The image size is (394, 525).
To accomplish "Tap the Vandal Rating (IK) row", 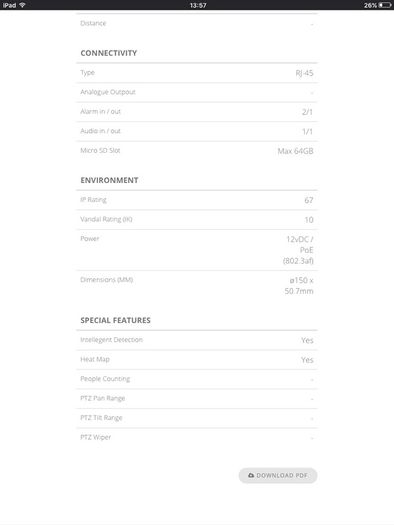I will pos(197,220).
